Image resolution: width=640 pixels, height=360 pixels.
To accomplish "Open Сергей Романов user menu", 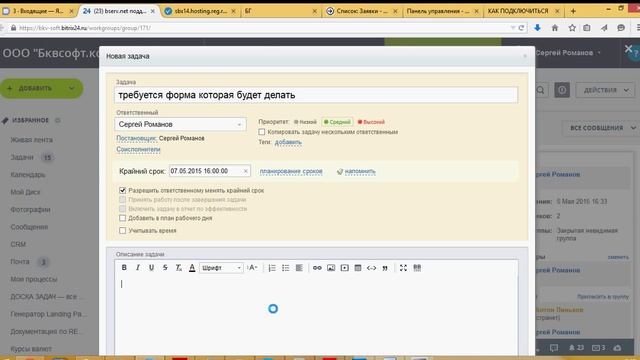I will [568, 53].
